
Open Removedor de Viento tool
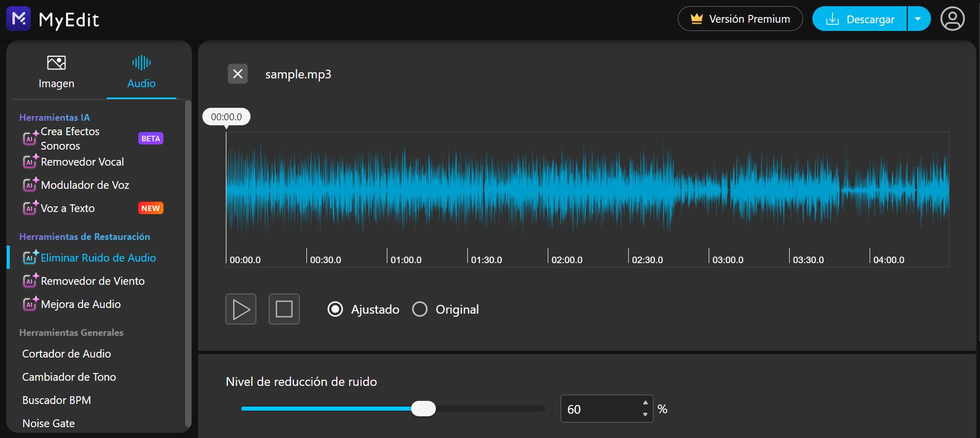[x=93, y=281]
